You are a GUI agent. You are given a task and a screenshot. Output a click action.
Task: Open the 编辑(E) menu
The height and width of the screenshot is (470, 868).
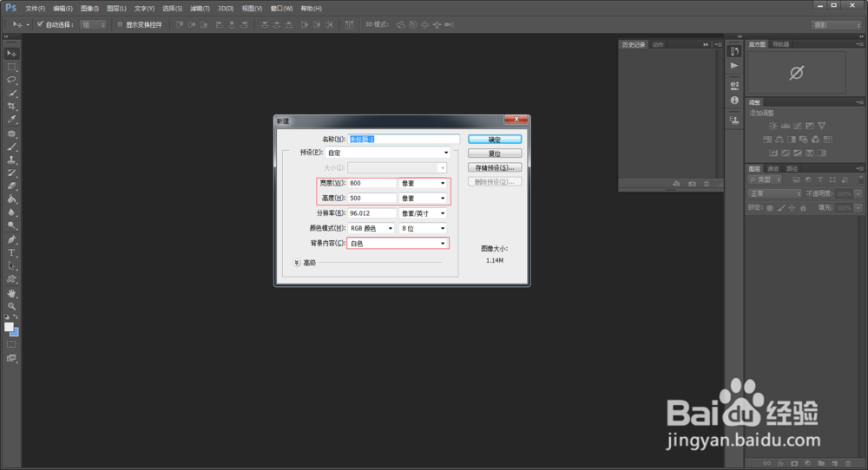62,9
